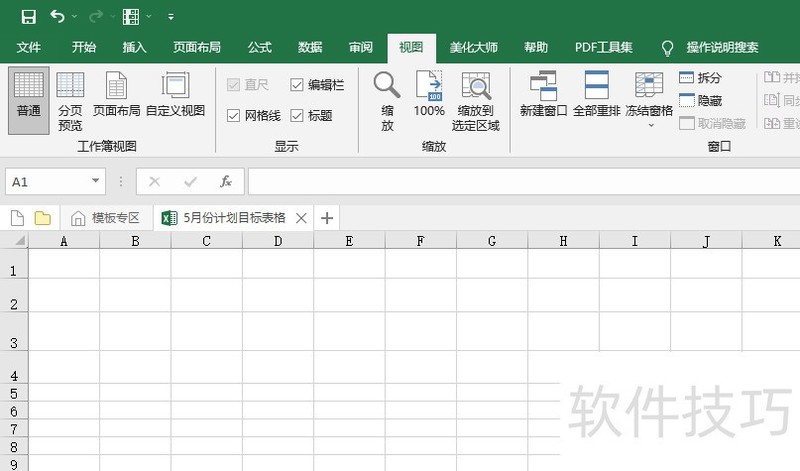800x471 pixels.
Task: Open the 模板专区 tab
Action: (106, 218)
